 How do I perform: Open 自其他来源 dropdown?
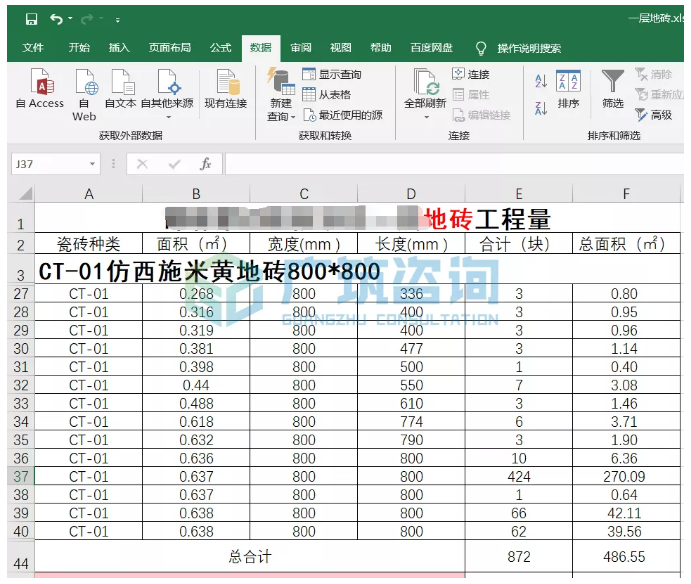point(167,94)
